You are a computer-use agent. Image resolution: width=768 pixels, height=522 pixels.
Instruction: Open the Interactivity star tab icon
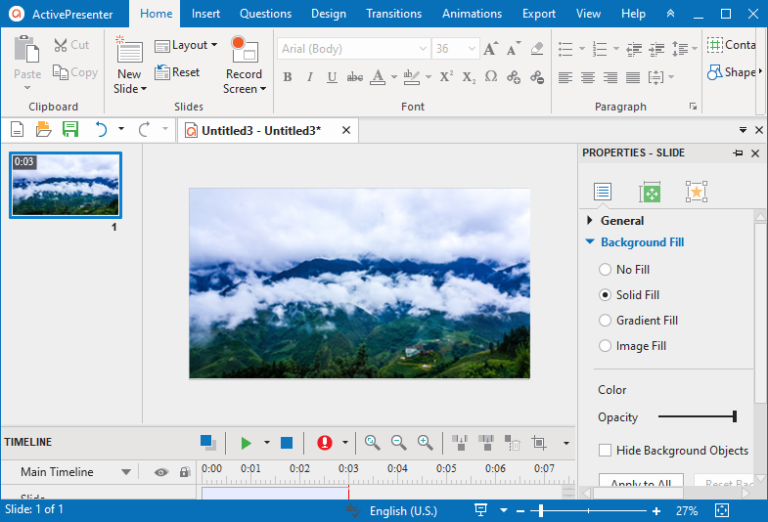click(x=696, y=191)
